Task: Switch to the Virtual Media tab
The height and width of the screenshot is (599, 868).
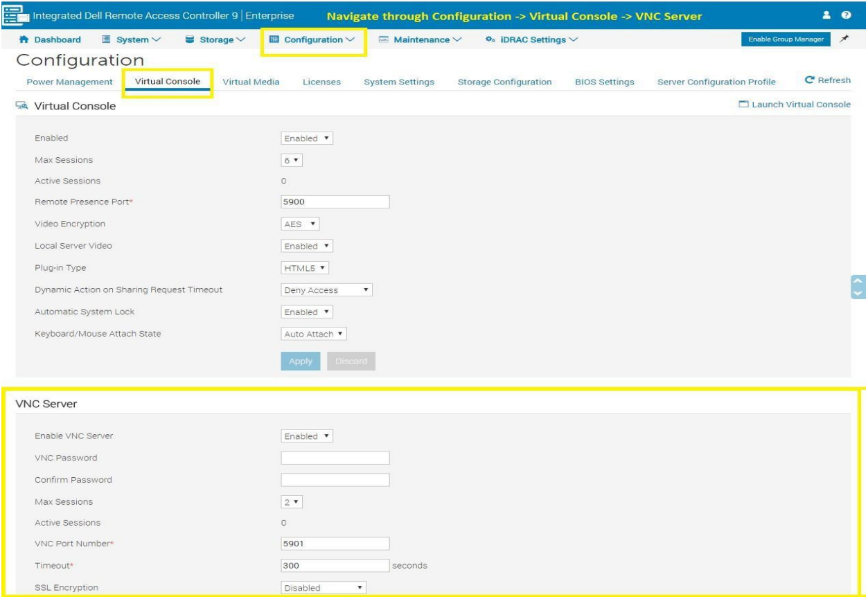Action: 251,82
